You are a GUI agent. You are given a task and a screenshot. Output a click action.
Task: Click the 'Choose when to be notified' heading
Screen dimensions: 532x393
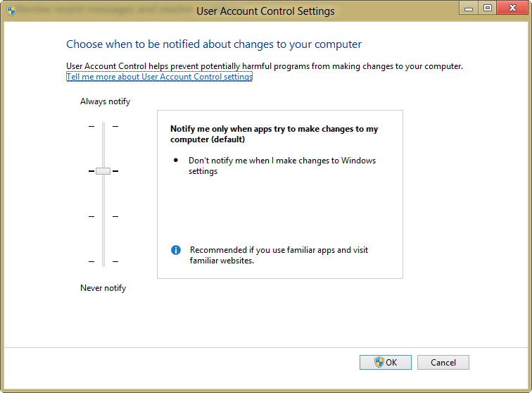coord(213,44)
